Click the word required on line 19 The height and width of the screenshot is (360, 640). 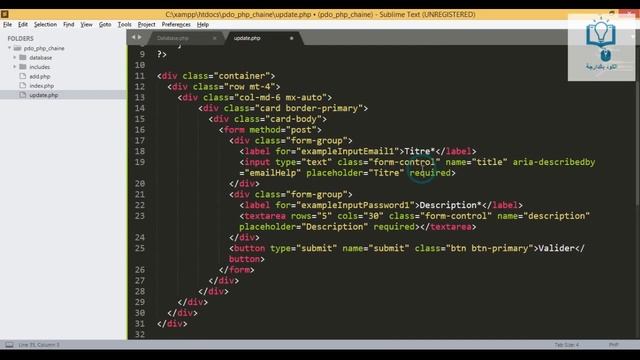430,173
